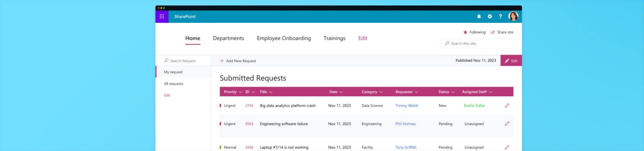The width and height of the screenshot is (644, 151).
Task: Click pencil icon for Engineering software failure
Action: (x=507, y=124)
